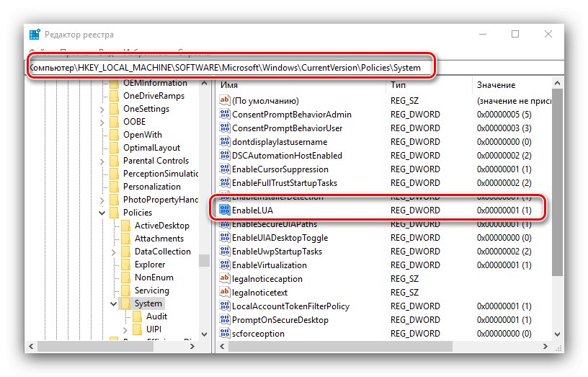Screen dimensions: 588x377
Task: Click the ActiveDesktop folder icon
Action: (125, 226)
